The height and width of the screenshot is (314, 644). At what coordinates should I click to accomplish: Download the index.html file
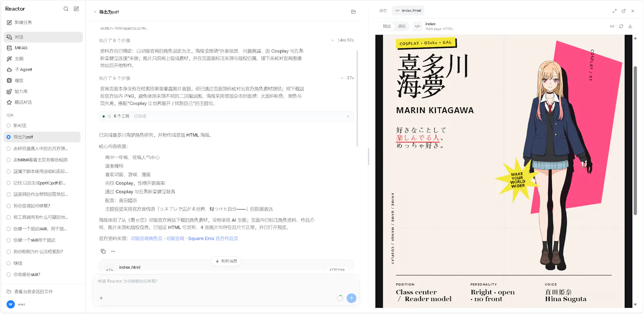point(630,27)
